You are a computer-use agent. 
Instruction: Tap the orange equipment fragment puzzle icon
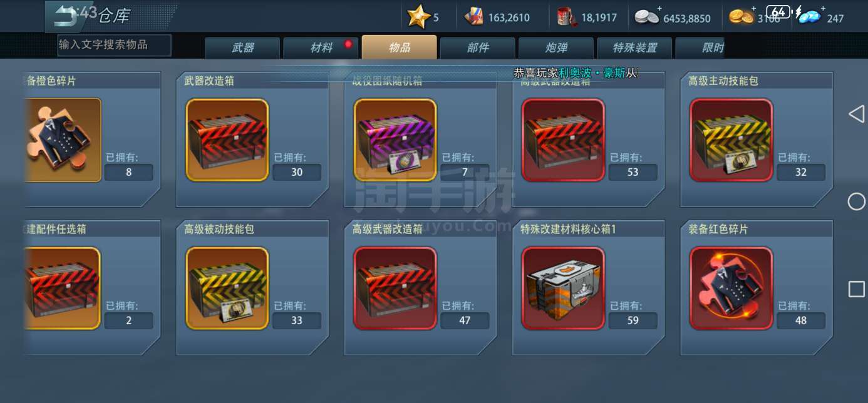click(x=63, y=140)
